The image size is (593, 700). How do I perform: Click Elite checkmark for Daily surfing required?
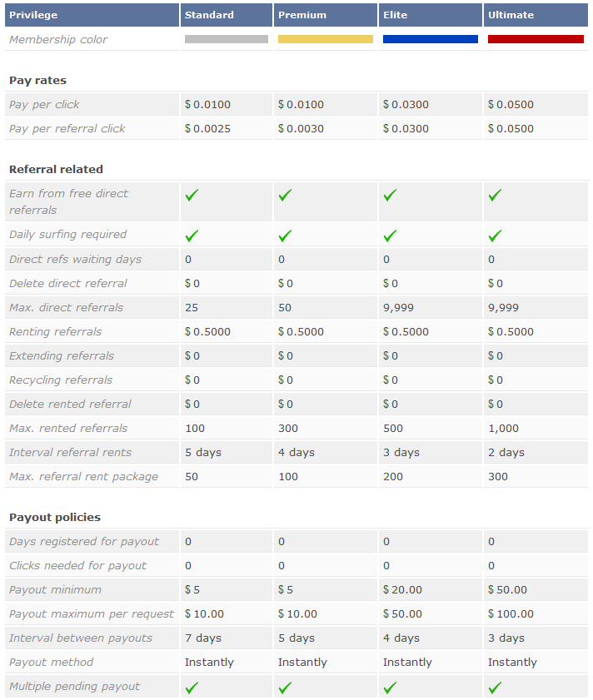coord(390,236)
